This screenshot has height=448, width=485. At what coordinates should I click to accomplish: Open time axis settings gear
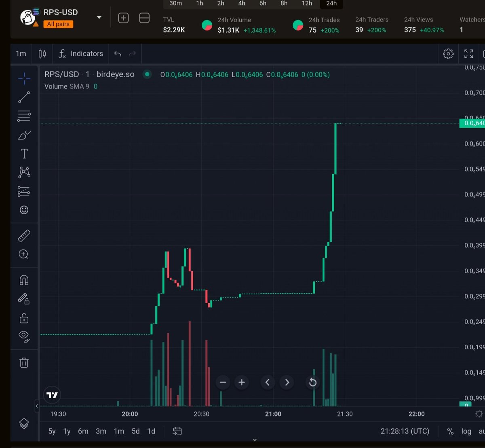pyautogui.click(x=479, y=414)
